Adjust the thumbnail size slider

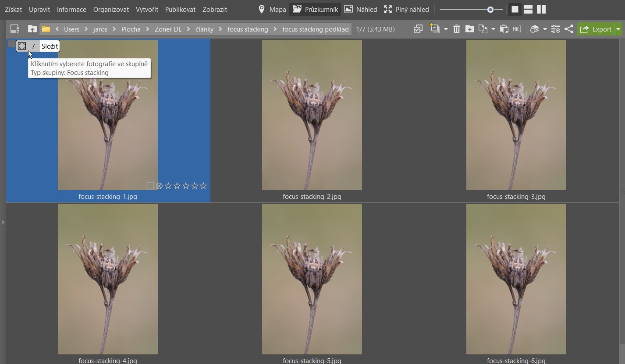pyautogui.click(x=471, y=9)
